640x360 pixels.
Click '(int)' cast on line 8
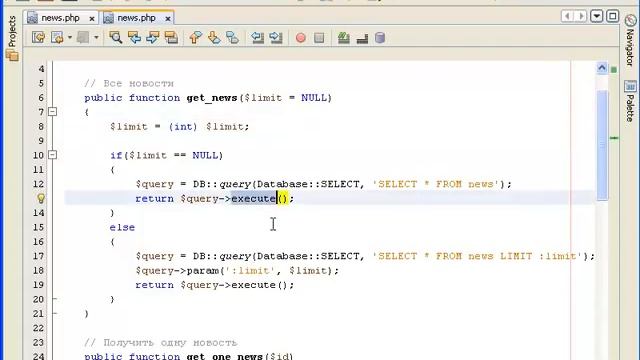click(x=183, y=127)
